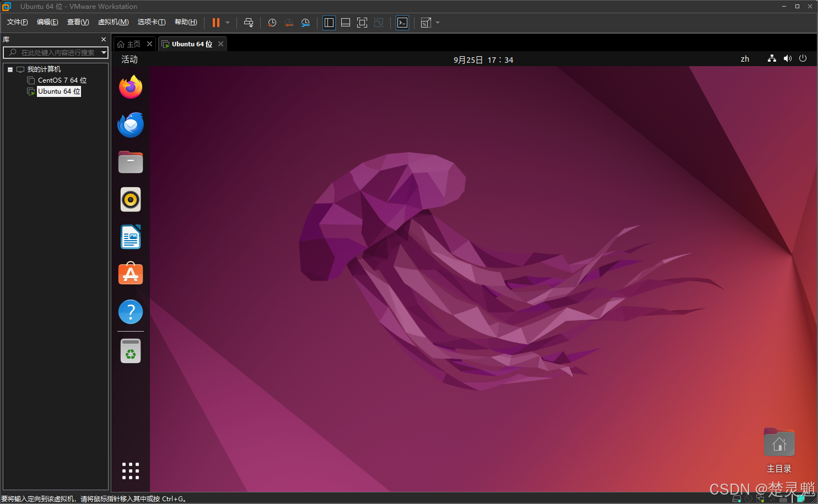The height and width of the screenshot is (504, 818).
Task: Open the library search filter dropdown arrow
Action: coord(104,52)
